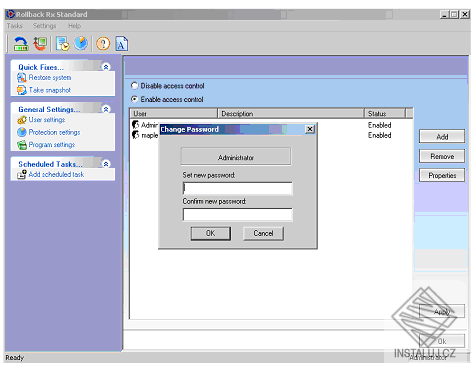The height and width of the screenshot is (380, 475).
Task: Sort list by User column header
Action: (174, 113)
